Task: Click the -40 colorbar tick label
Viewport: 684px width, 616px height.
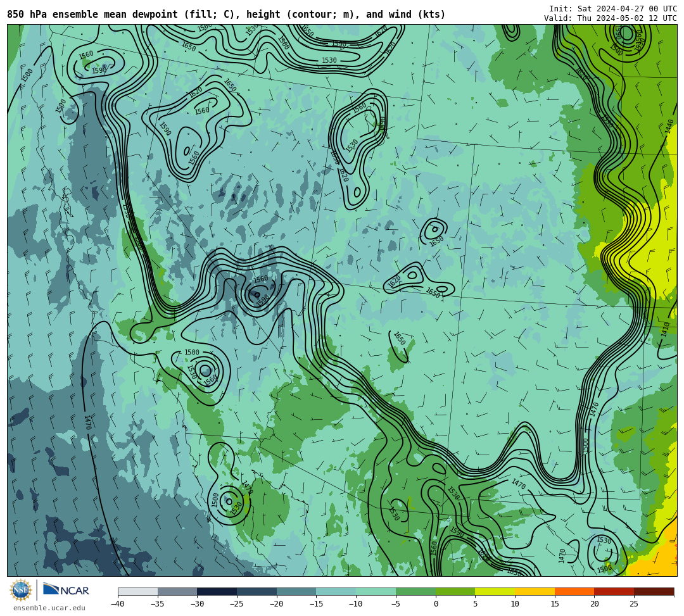Action: point(118,604)
